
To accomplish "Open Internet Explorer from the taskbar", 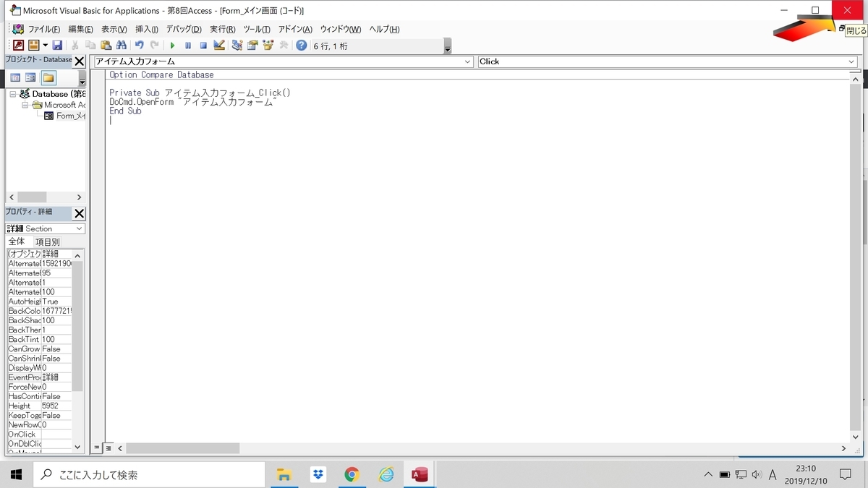I will (386, 474).
